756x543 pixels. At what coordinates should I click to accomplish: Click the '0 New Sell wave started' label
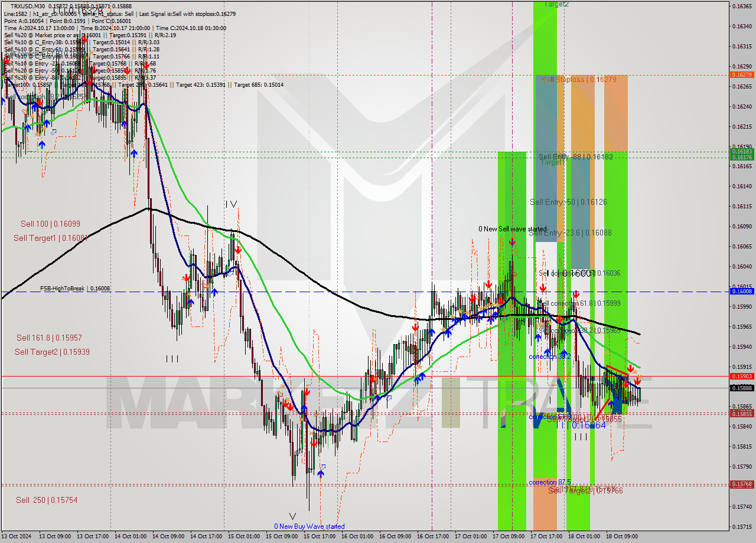pyautogui.click(x=513, y=229)
